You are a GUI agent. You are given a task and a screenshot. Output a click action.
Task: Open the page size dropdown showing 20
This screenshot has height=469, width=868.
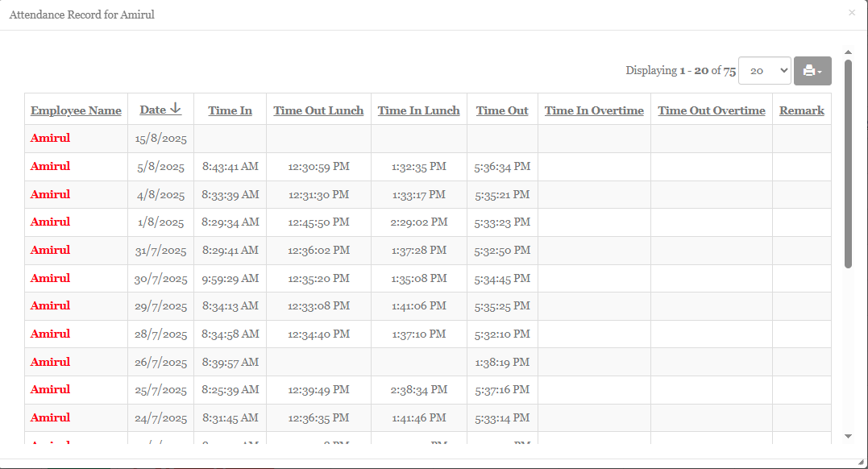point(764,71)
